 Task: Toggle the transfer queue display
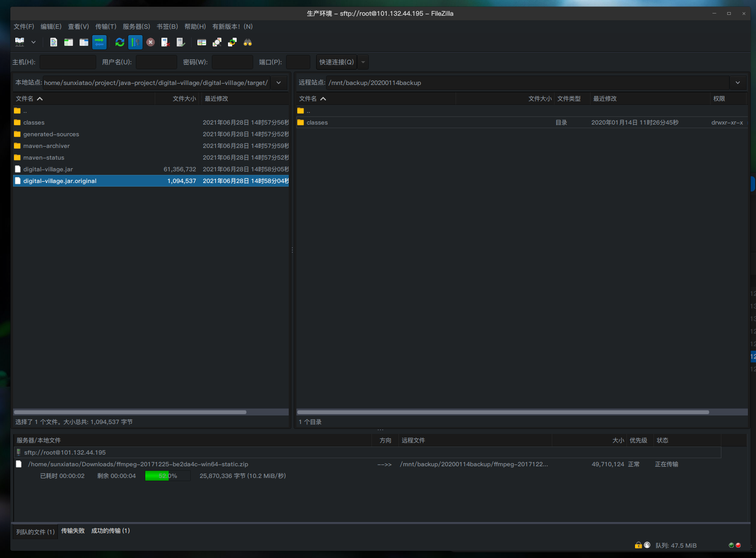click(x=99, y=42)
